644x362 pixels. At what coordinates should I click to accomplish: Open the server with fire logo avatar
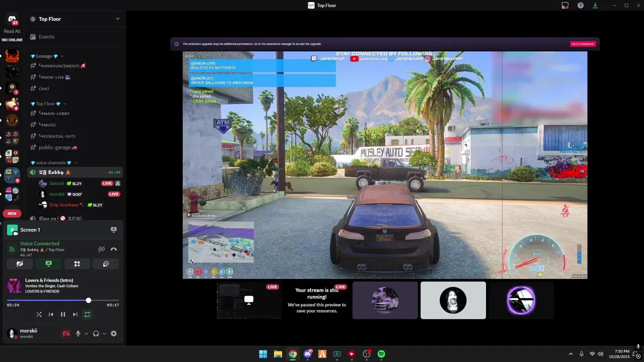[x=12, y=55]
